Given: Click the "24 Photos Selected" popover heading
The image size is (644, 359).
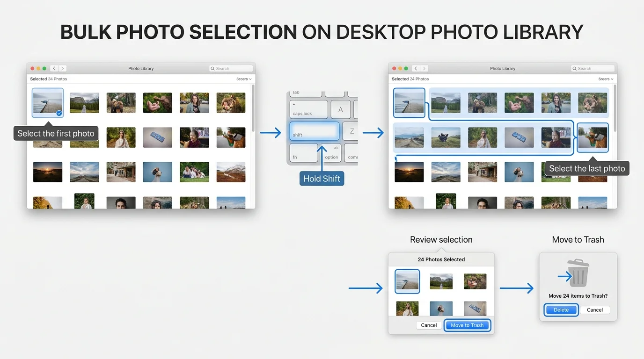Looking at the screenshot, I should coord(441,259).
